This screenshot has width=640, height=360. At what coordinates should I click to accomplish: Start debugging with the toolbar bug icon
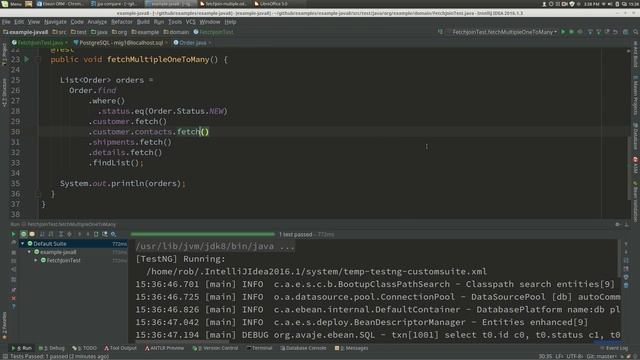click(571, 32)
